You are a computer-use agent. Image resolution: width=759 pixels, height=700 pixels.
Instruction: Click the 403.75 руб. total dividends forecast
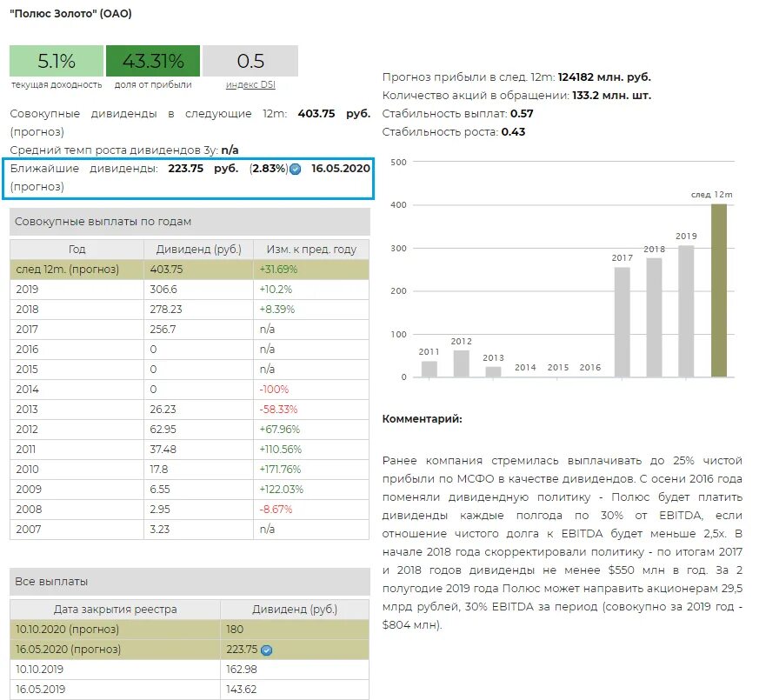(x=334, y=114)
